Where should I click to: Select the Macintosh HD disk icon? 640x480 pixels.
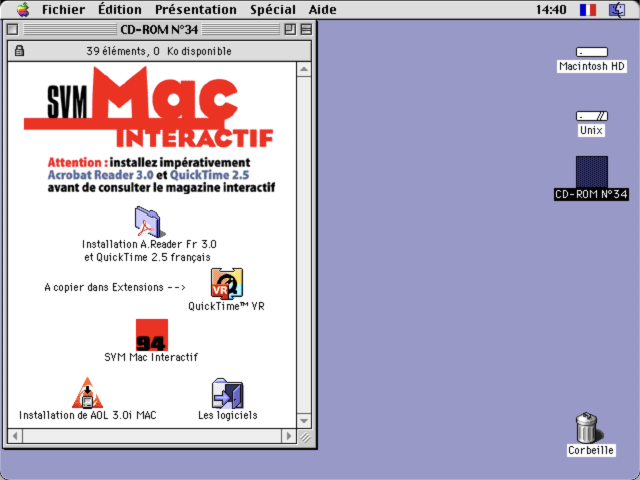[591, 52]
